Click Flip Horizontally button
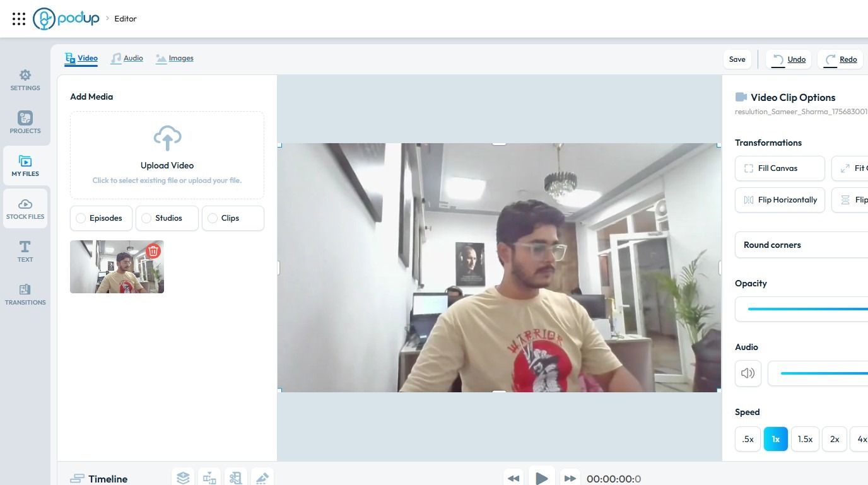 click(780, 200)
